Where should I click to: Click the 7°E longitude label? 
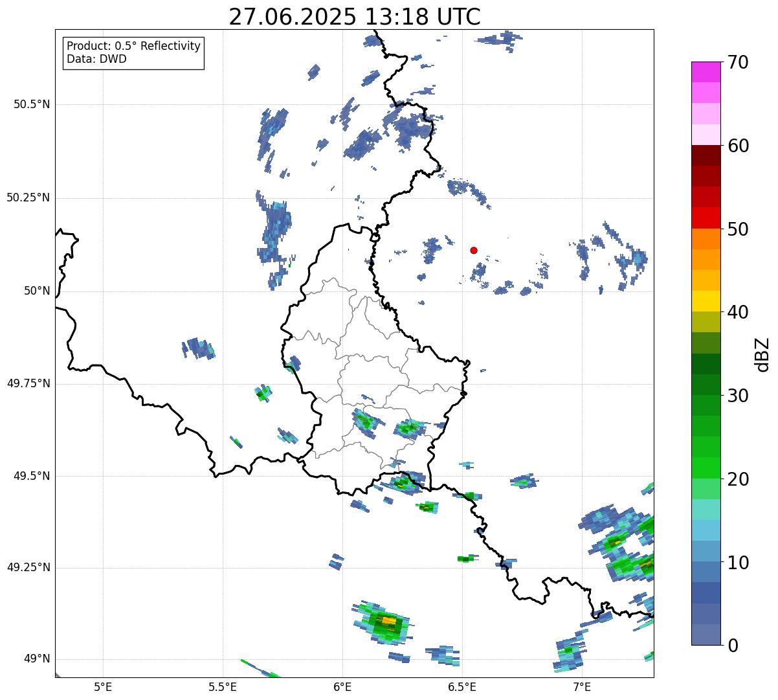click(582, 686)
